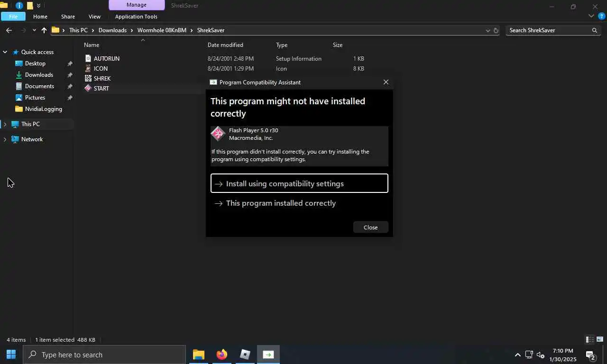The height and width of the screenshot is (364, 607).
Task: Switch to details view layout icon
Action: [x=590, y=339]
